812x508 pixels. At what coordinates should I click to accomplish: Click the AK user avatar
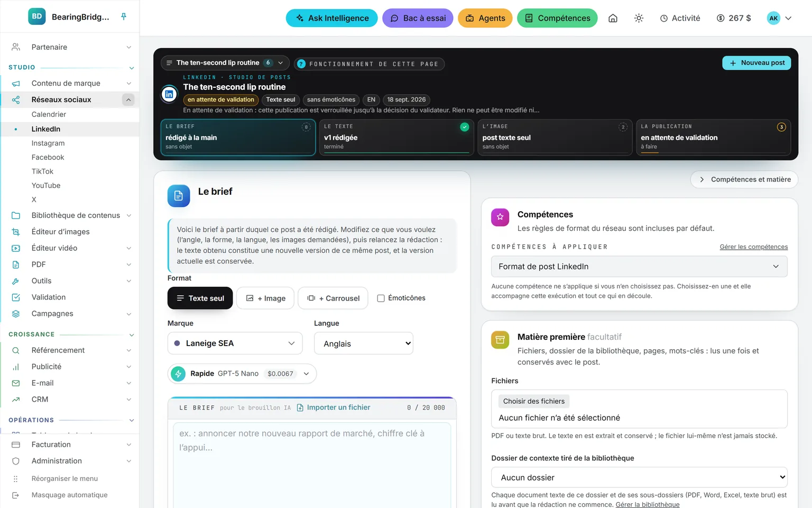point(773,18)
